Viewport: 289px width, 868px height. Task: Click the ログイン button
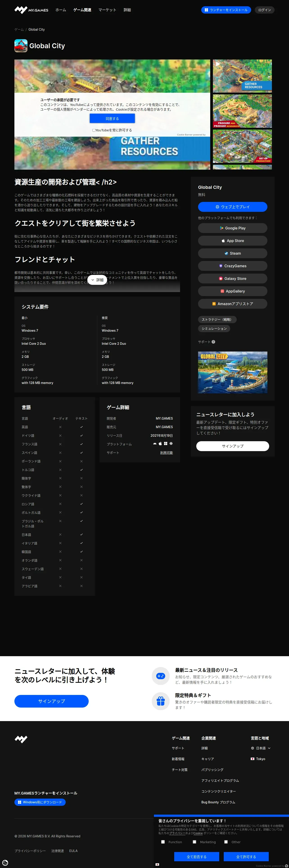click(x=264, y=10)
